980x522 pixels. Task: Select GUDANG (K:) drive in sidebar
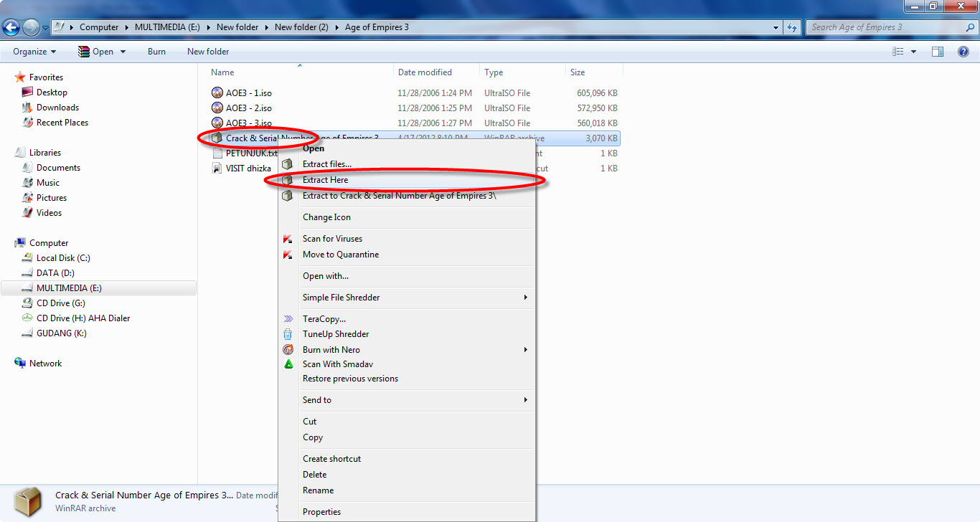click(x=62, y=333)
